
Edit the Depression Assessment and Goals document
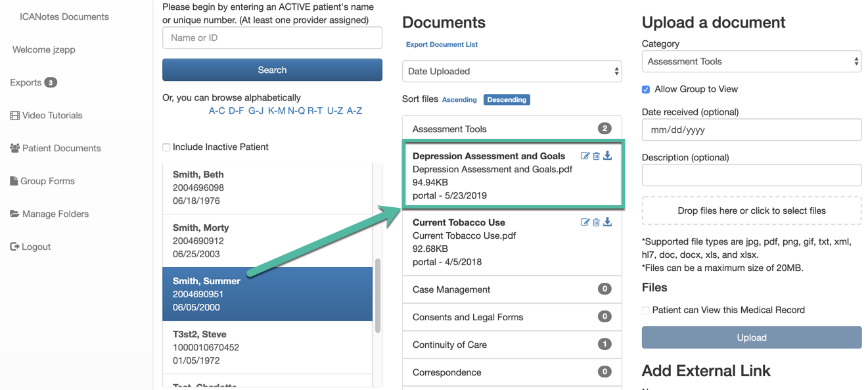585,156
